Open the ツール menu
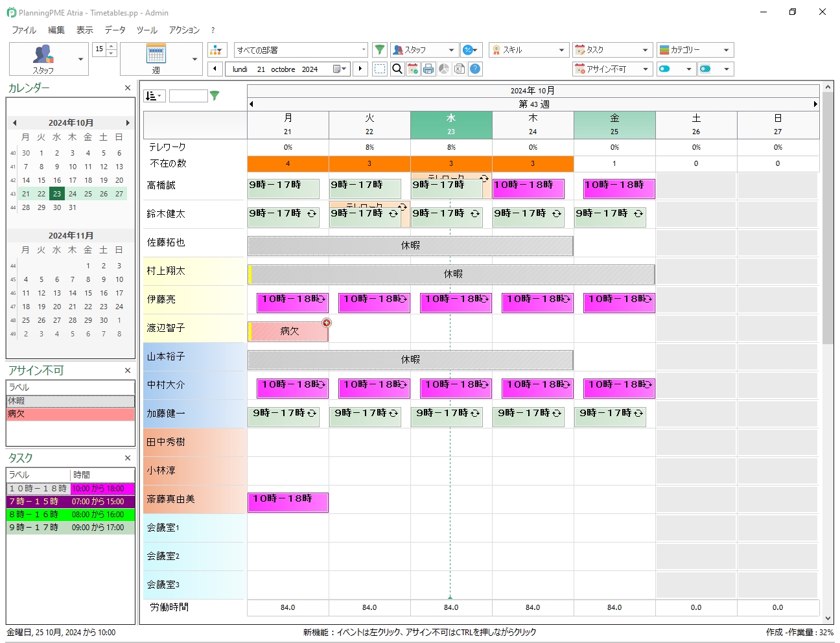This screenshot has height=643, width=840. pyautogui.click(x=147, y=30)
